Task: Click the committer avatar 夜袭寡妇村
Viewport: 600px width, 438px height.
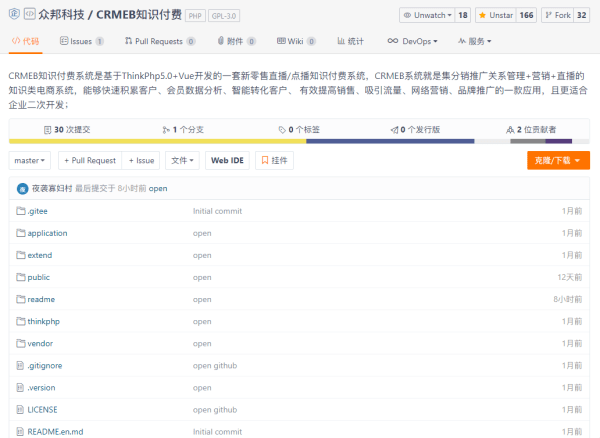Action: [x=23, y=189]
